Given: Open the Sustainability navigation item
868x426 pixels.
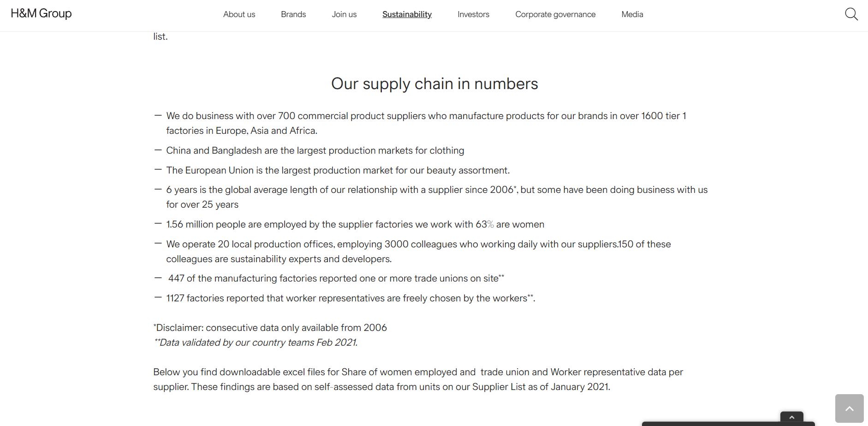Looking at the screenshot, I should click(x=407, y=14).
